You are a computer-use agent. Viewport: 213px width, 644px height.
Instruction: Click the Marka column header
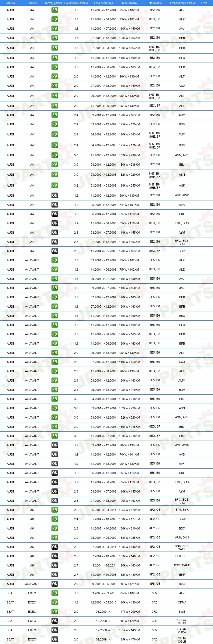[11, 3]
